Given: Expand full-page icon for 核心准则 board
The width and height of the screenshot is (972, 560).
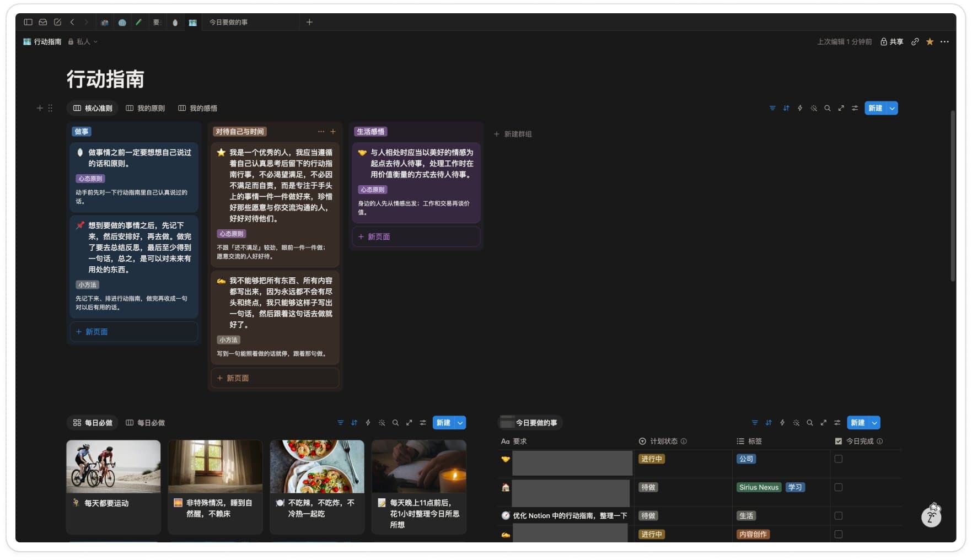Looking at the screenshot, I should (841, 108).
